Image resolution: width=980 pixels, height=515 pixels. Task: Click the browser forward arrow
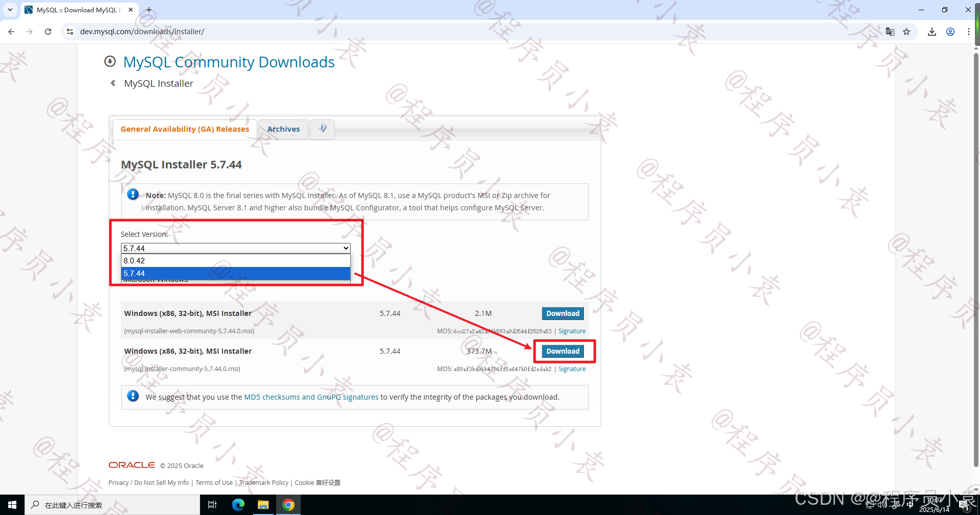point(30,32)
